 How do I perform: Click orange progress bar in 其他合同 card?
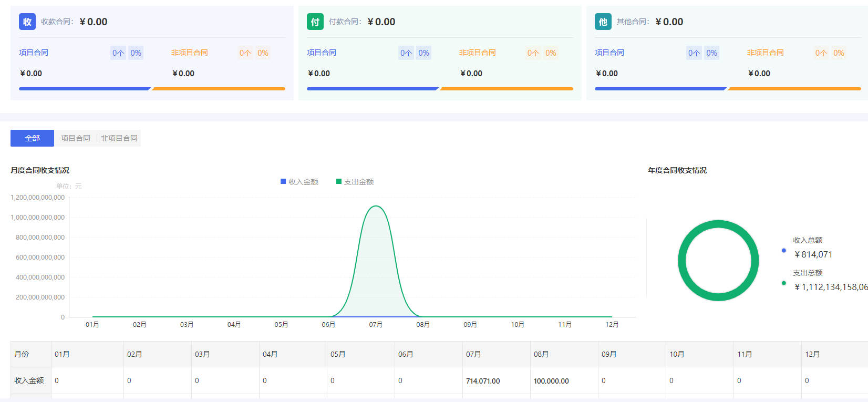coord(794,89)
